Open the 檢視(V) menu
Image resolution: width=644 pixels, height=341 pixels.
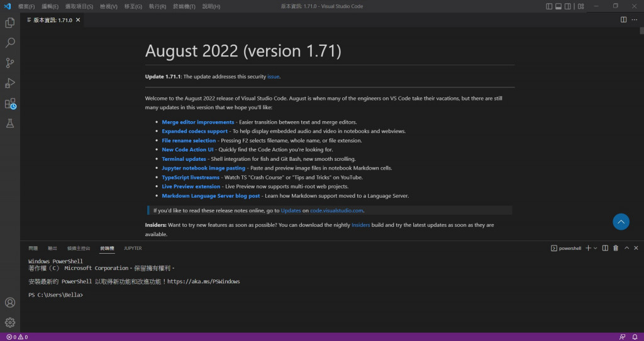point(109,6)
